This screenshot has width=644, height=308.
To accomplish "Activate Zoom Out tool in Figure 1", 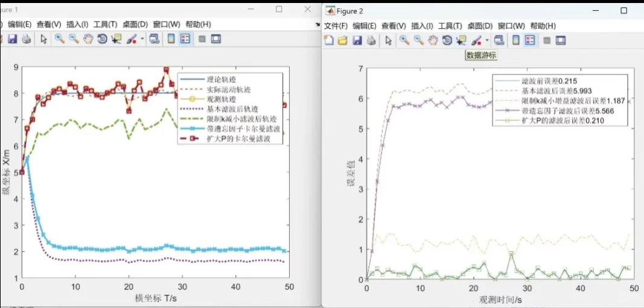I will pyautogui.click(x=74, y=39).
